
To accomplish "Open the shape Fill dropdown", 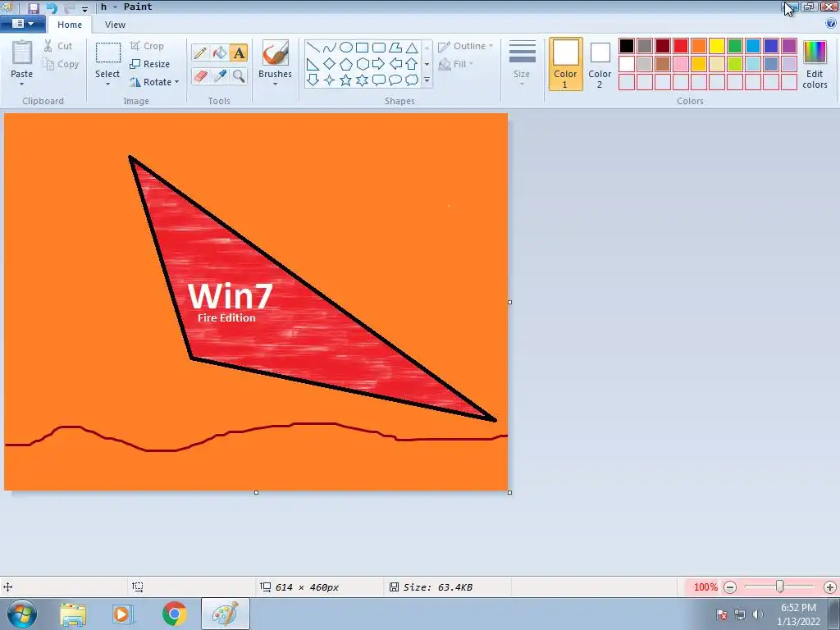I will [x=456, y=64].
